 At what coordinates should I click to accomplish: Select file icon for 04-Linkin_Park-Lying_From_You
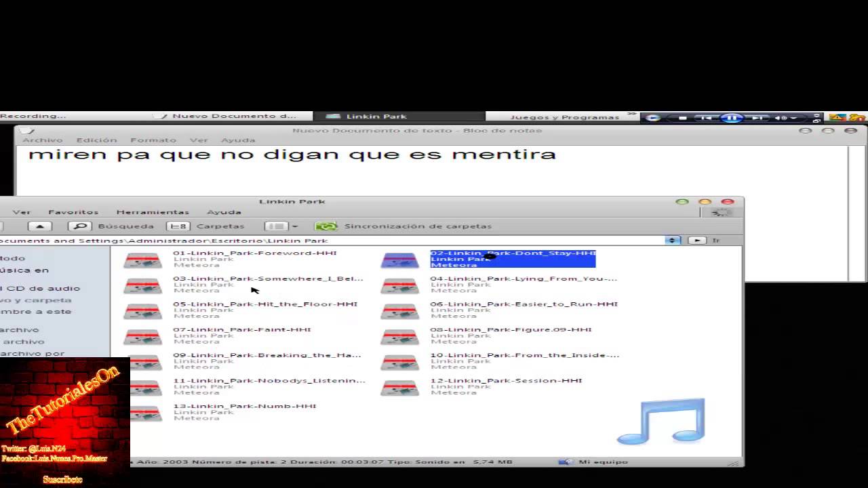point(400,286)
